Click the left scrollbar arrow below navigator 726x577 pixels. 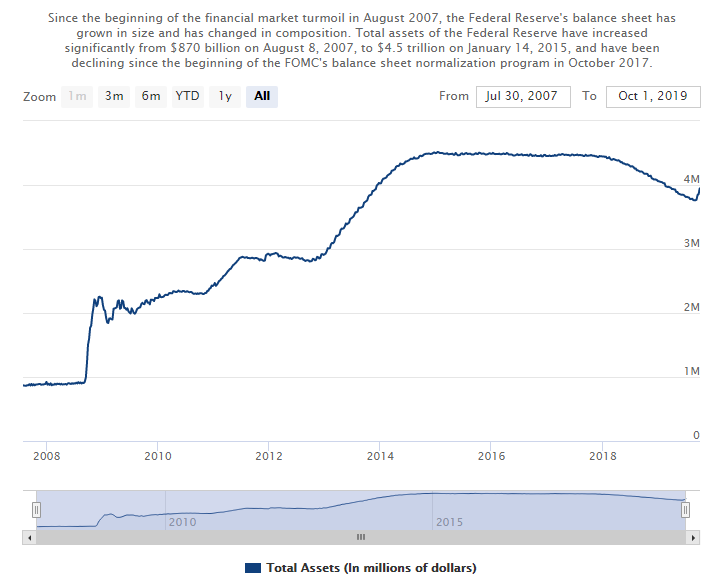(30, 537)
